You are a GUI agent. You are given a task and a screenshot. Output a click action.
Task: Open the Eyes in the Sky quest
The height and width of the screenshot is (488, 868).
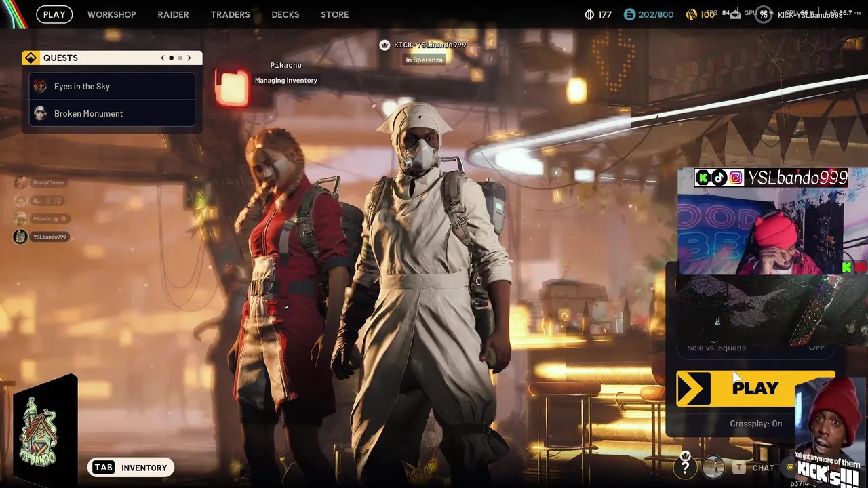112,86
